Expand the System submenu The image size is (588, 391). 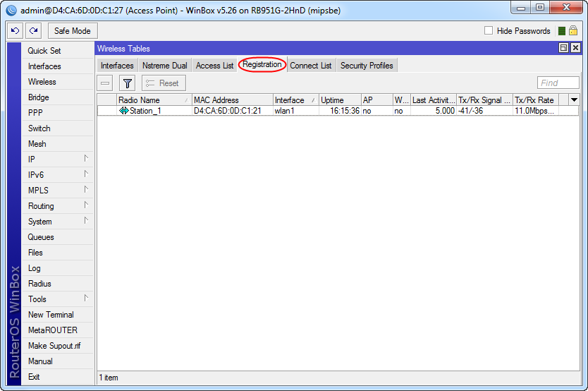click(x=86, y=221)
